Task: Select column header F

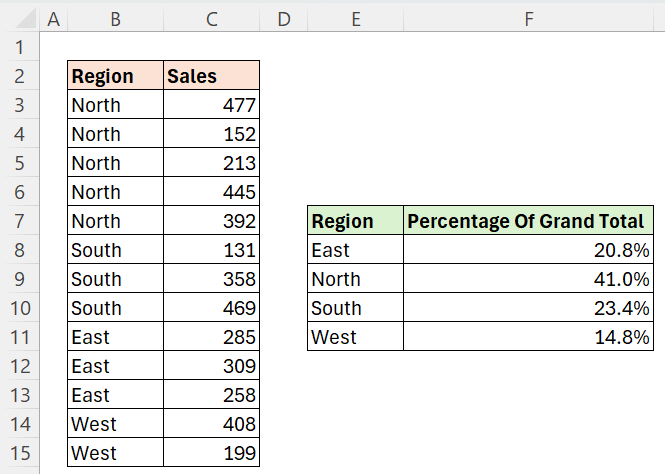Action: pos(528,17)
